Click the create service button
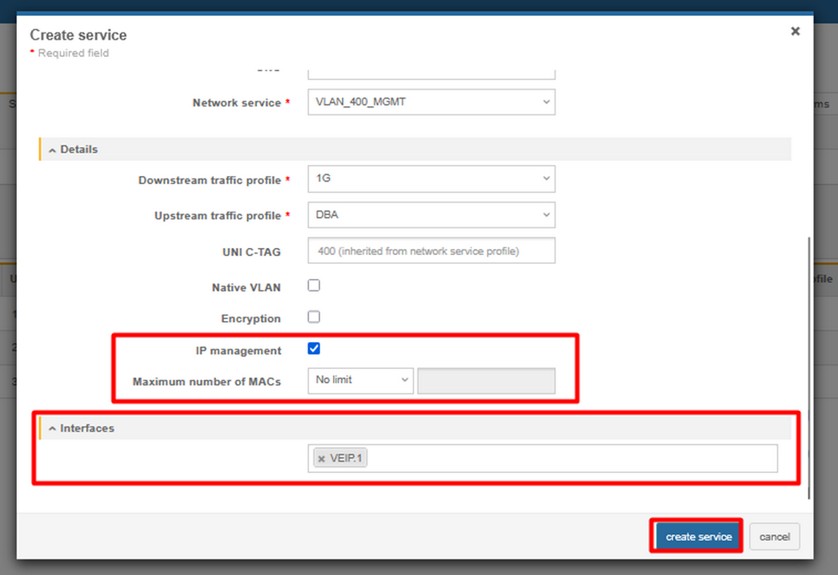838x575 pixels. 698,537
